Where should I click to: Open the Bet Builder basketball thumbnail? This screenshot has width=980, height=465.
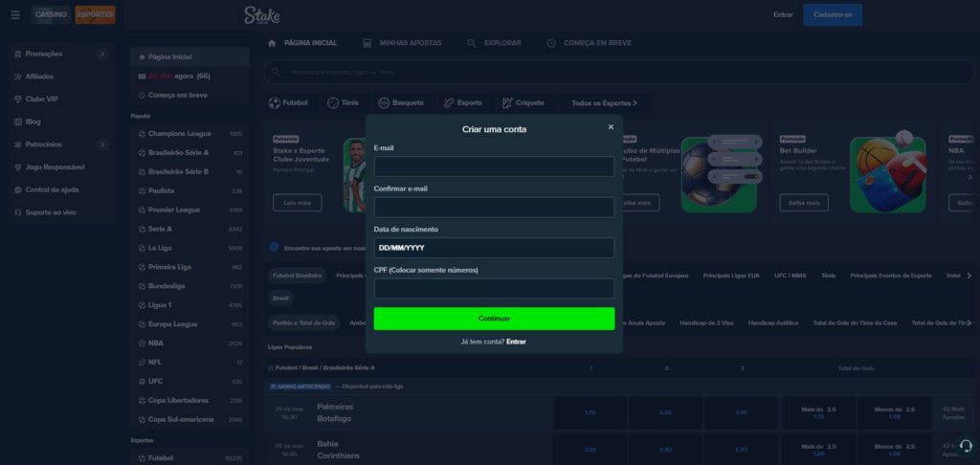[888, 173]
